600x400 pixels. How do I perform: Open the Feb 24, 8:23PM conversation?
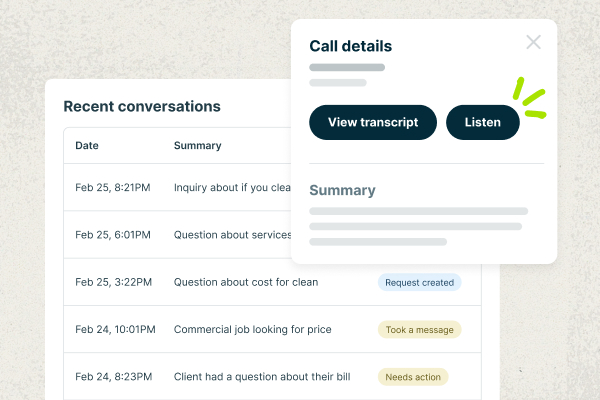pyautogui.click(x=113, y=377)
